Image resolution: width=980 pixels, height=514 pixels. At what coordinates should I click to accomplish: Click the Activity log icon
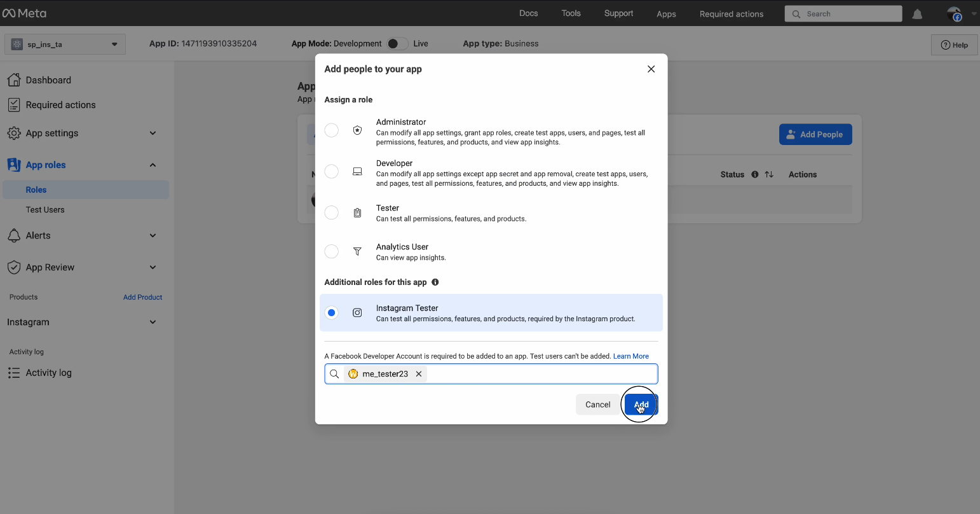(x=14, y=373)
